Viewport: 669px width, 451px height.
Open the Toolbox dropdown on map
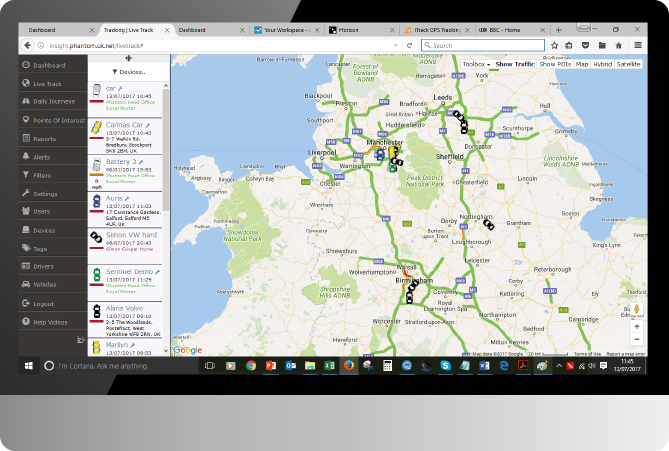476,64
